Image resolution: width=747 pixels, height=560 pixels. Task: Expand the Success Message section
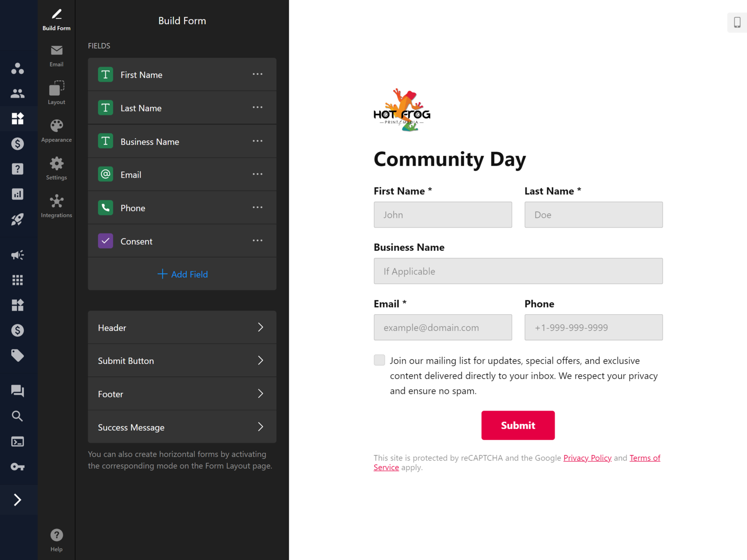182,427
